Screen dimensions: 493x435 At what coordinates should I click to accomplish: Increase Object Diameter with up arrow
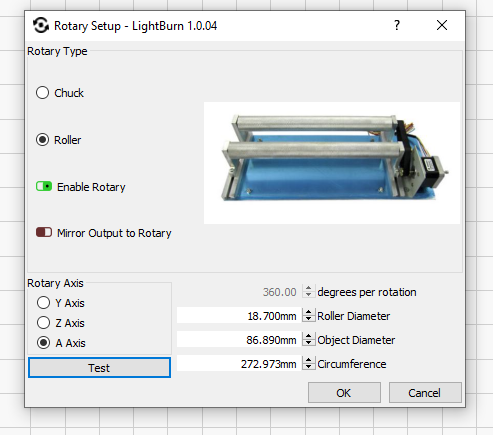(309, 336)
